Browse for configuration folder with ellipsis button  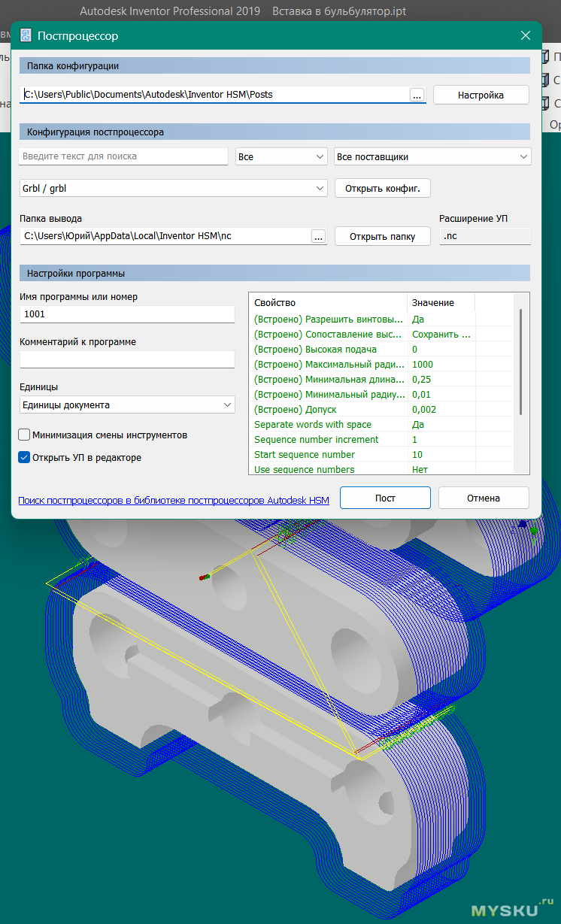(417, 95)
